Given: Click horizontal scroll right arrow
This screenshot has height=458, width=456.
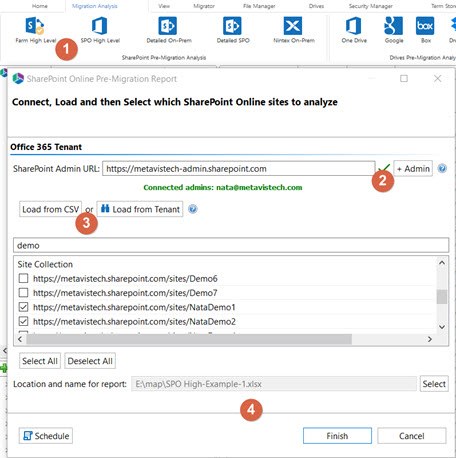Looking at the screenshot, I should click(430, 339).
